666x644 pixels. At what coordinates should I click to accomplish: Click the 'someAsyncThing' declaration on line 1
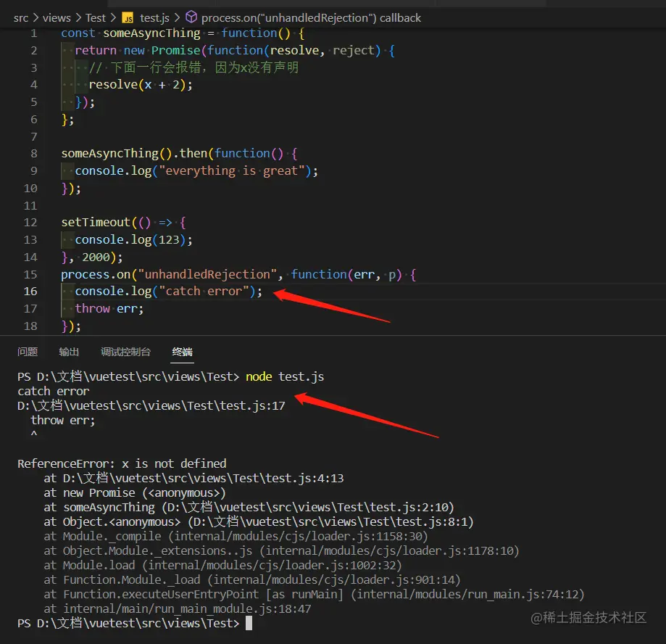tap(151, 33)
